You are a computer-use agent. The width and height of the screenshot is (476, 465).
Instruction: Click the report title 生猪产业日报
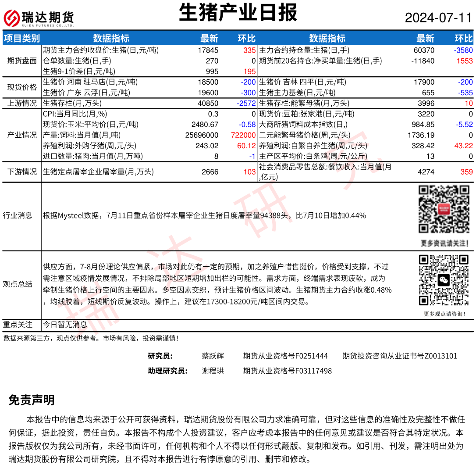coord(238,13)
